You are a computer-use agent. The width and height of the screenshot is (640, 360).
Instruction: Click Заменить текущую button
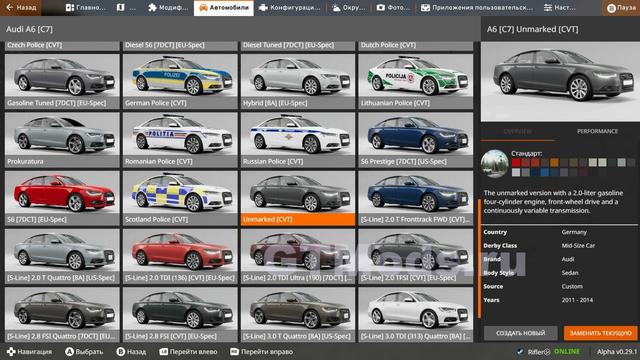click(x=600, y=333)
